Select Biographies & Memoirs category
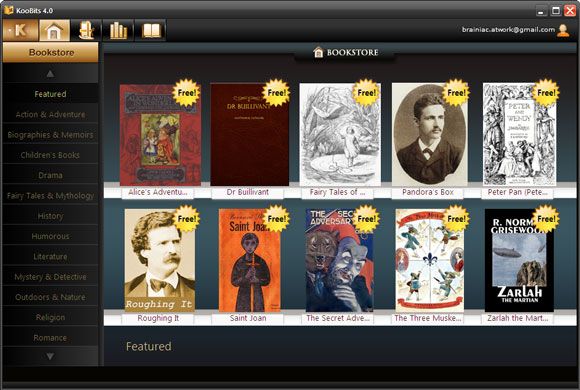580x390 pixels. pos(50,135)
